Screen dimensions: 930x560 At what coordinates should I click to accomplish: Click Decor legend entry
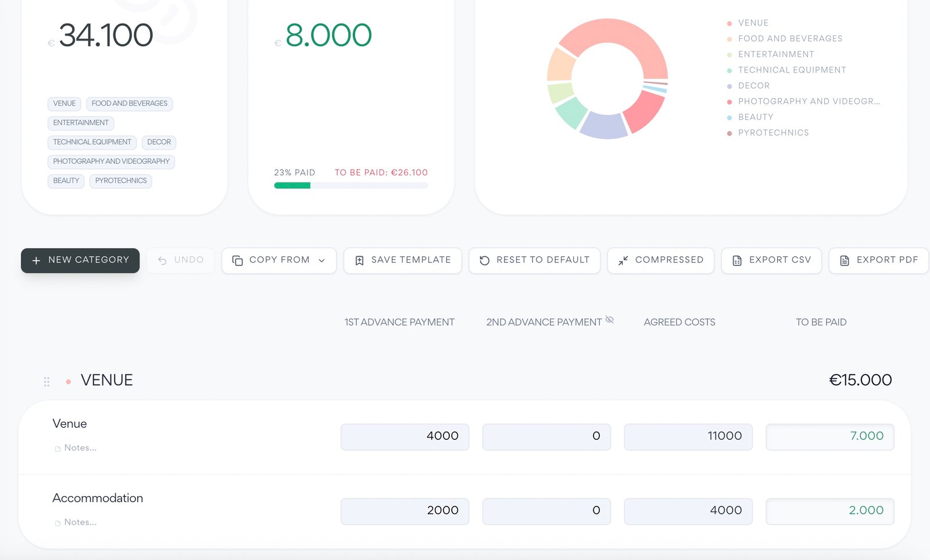pos(749,85)
